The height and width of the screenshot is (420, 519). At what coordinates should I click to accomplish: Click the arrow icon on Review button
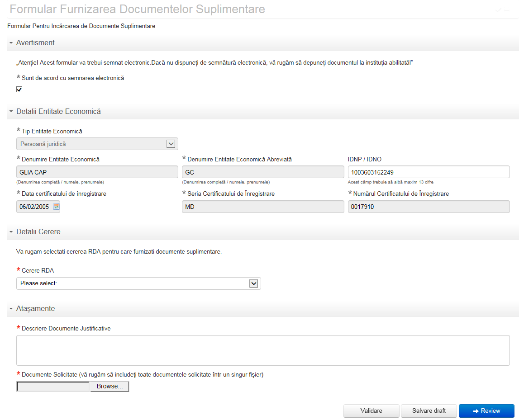[476, 411]
